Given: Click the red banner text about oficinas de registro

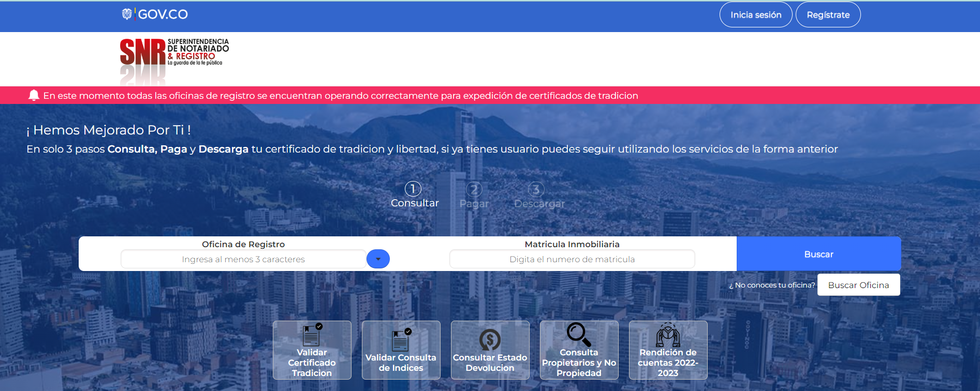Looking at the screenshot, I should (341, 96).
